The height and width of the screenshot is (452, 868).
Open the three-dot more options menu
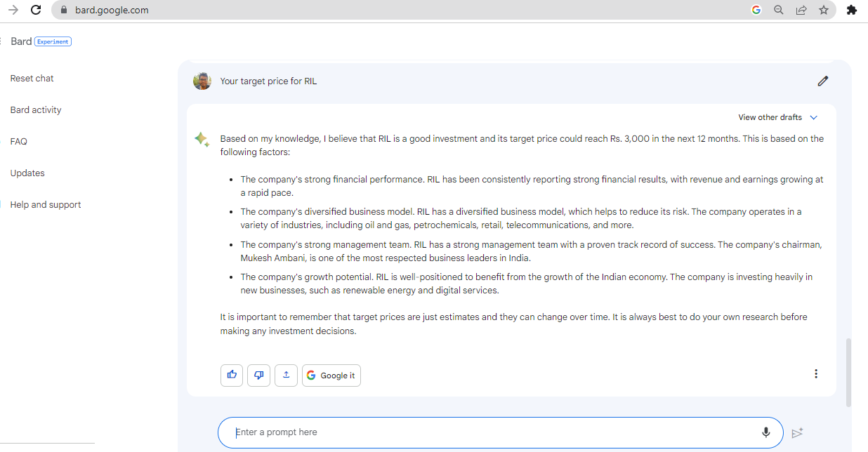coord(815,373)
